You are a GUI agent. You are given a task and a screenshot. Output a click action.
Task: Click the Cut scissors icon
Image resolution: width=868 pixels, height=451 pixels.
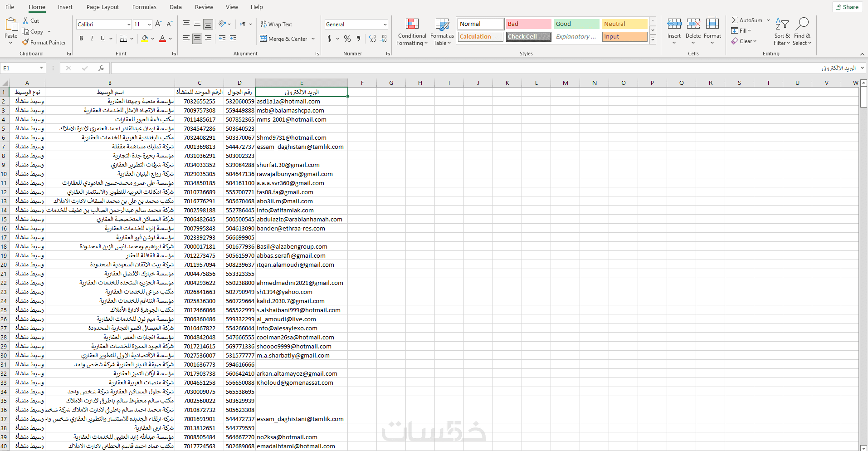click(25, 21)
